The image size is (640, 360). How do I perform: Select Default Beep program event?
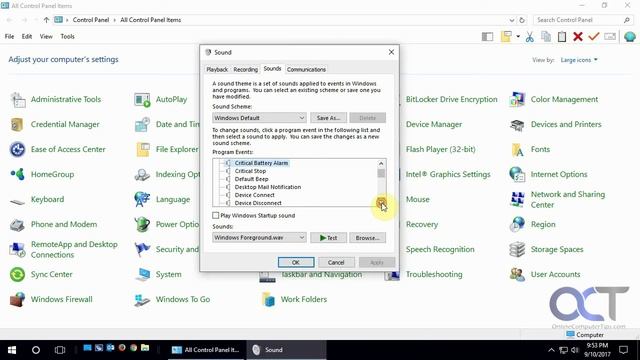click(251, 179)
